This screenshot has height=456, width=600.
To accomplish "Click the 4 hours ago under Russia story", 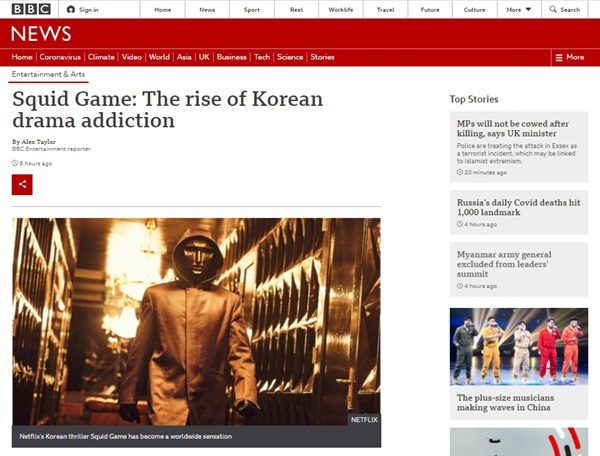I will click(x=481, y=224).
